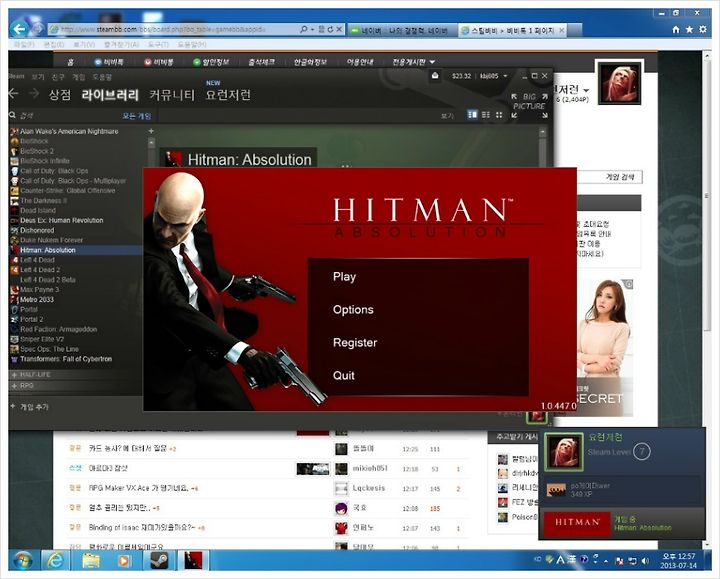Click Play in the Hitman launcher
The height and width of the screenshot is (579, 720).
click(344, 277)
